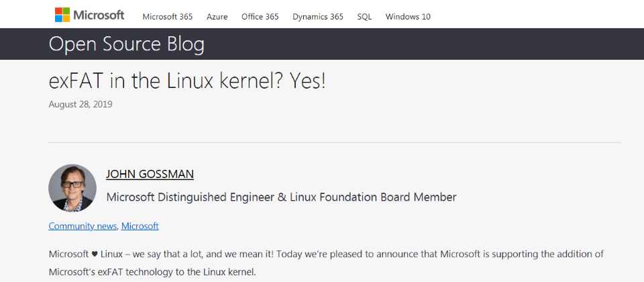Go to Azure in the top navigation
The image size is (644, 282).
coord(217,17)
